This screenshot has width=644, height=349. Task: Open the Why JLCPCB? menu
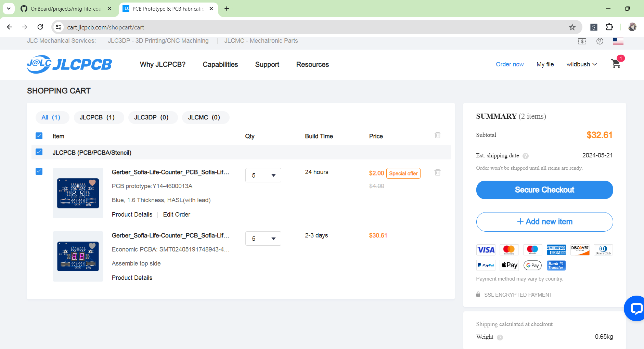point(163,64)
